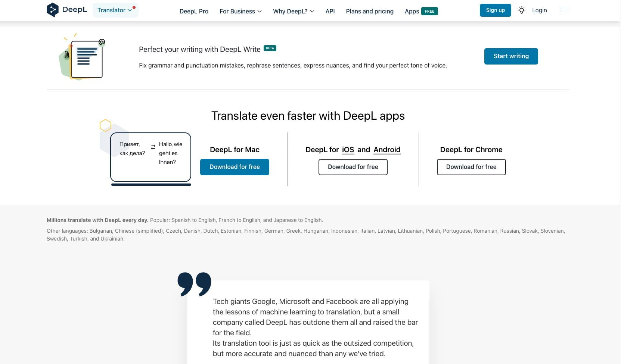The image size is (621, 364).
Task: Click the yellow hexagon outline graphic
Action: coord(105,125)
